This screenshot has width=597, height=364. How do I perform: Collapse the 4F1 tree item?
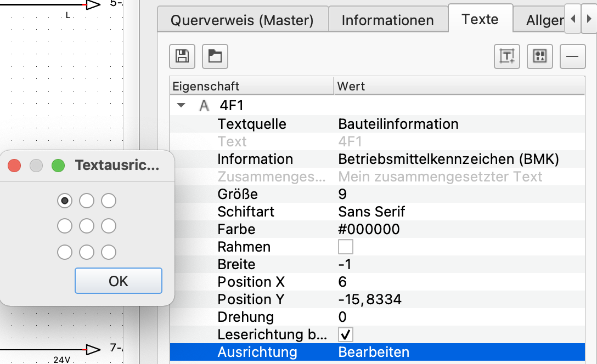coord(181,105)
